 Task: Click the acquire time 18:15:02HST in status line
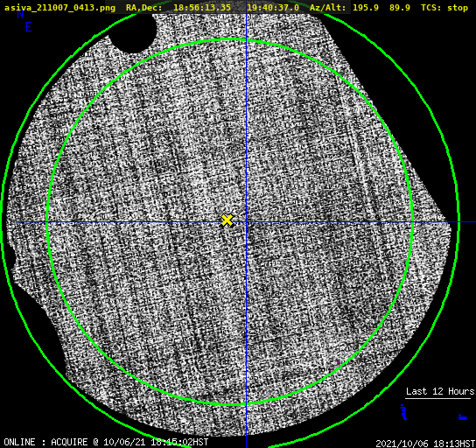[179, 442]
